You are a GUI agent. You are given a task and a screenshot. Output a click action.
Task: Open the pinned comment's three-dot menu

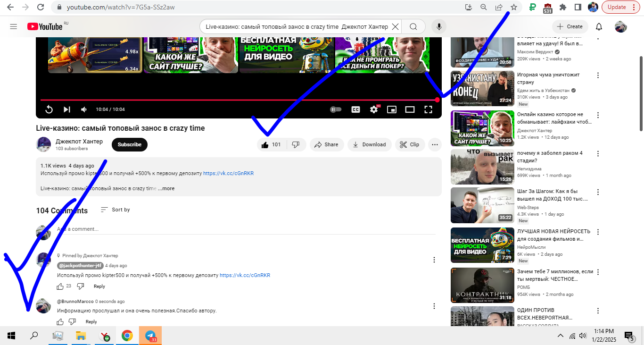pos(434,260)
